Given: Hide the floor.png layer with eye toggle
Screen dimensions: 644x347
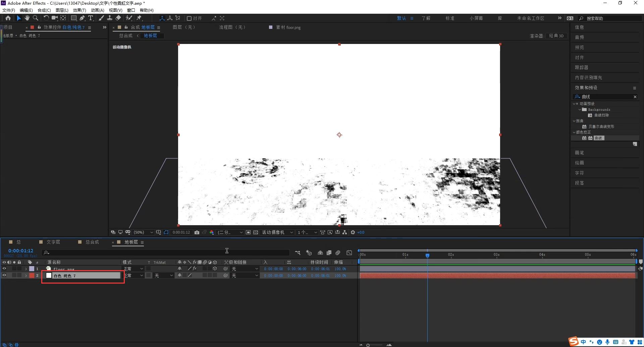Looking at the screenshot, I should (x=4, y=268).
